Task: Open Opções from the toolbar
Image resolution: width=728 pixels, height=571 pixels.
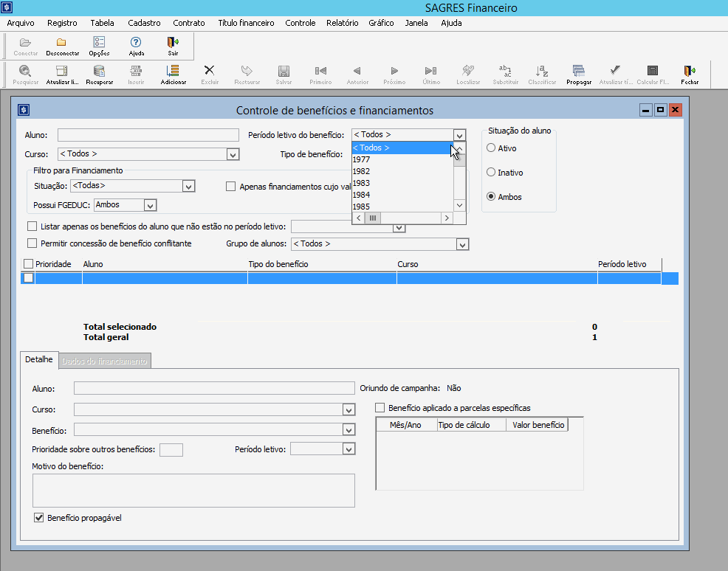Action: [99, 45]
